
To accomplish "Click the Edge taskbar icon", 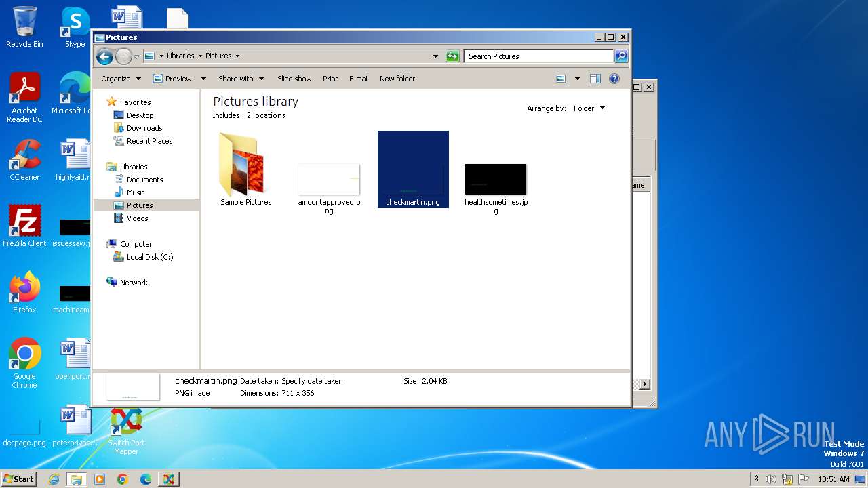I will pyautogui.click(x=146, y=479).
